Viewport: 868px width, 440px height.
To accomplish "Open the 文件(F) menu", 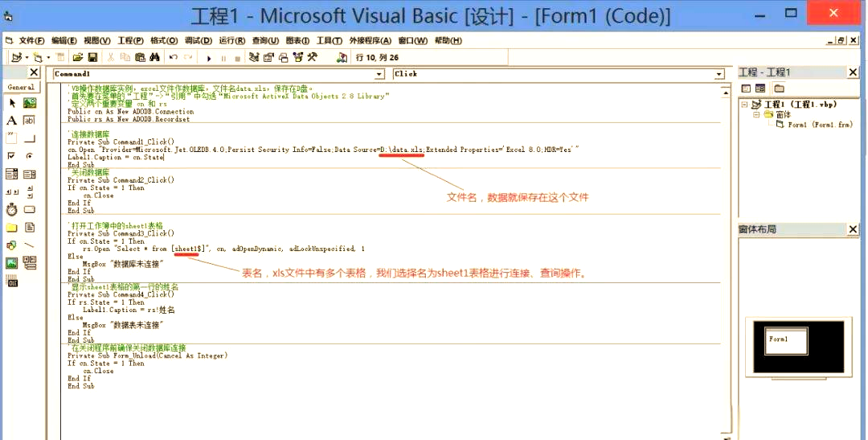I will pyautogui.click(x=31, y=40).
